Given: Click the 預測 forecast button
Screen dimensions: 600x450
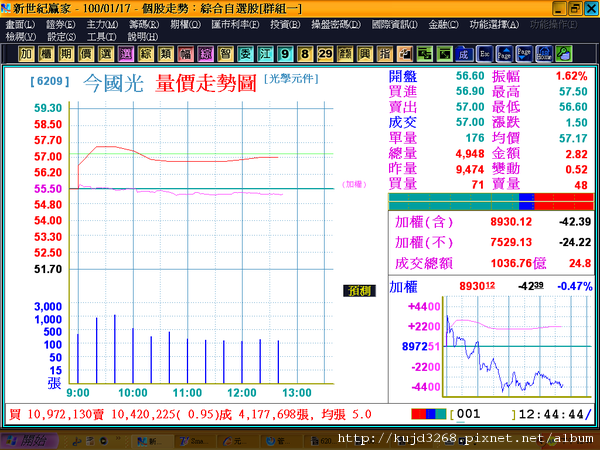Looking at the screenshot, I should 359,291.
